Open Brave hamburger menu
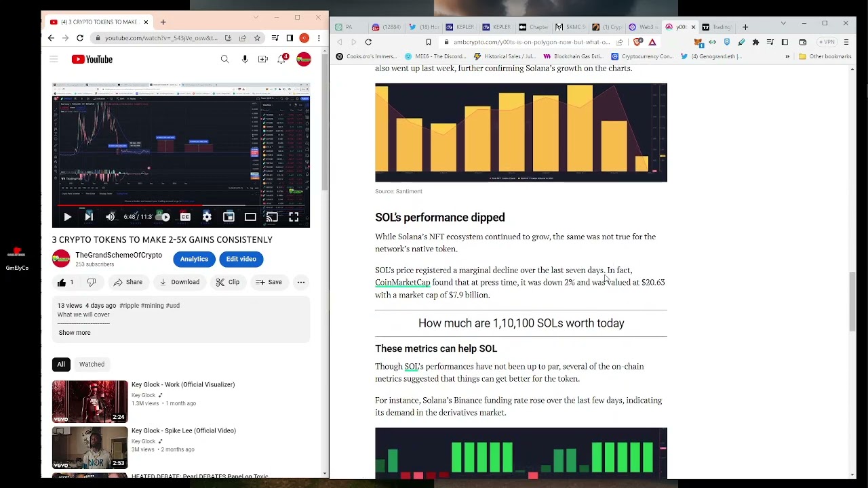Viewport: 868px width, 488px height. (846, 42)
